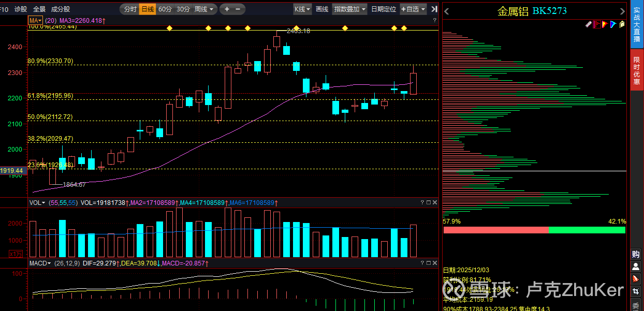Maximize the MACD indicator panel
This screenshot has height=311, width=644.
428,263
